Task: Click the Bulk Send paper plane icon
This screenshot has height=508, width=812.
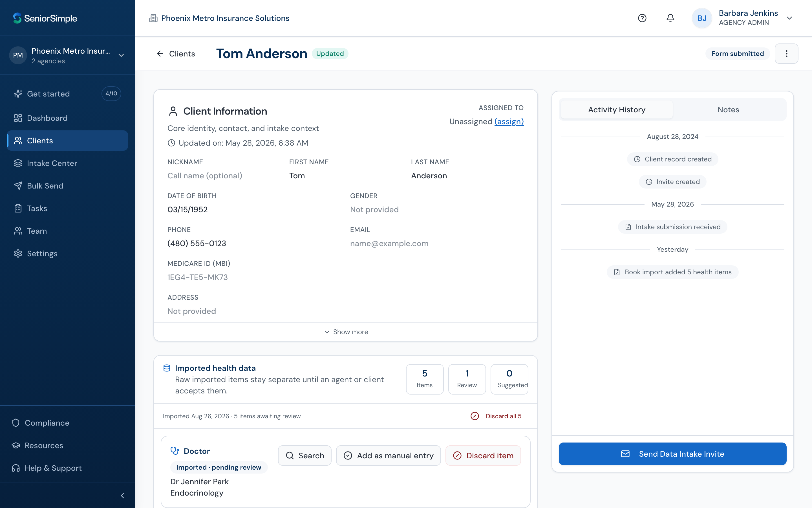Action: click(x=18, y=186)
